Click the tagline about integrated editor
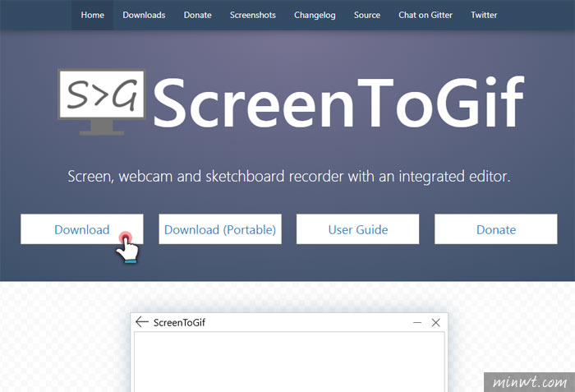The width and height of the screenshot is (575, 392). coord(289,176)
